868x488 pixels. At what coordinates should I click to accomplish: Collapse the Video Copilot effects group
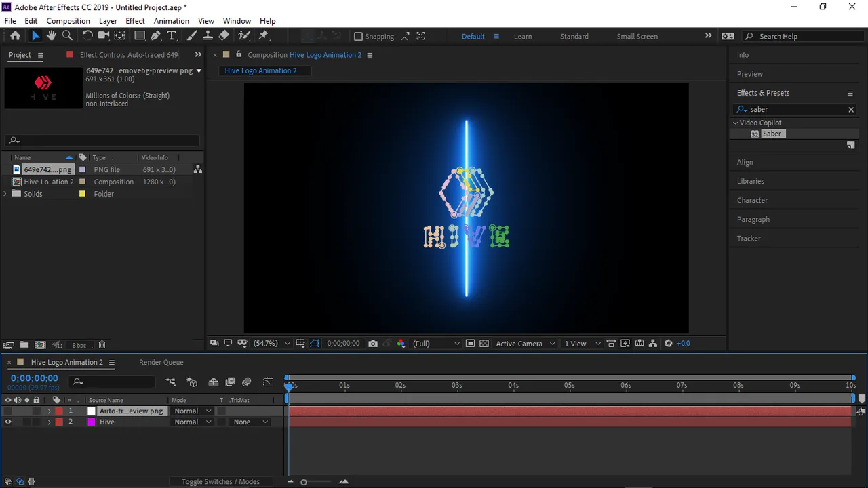(x=735, y=123)
